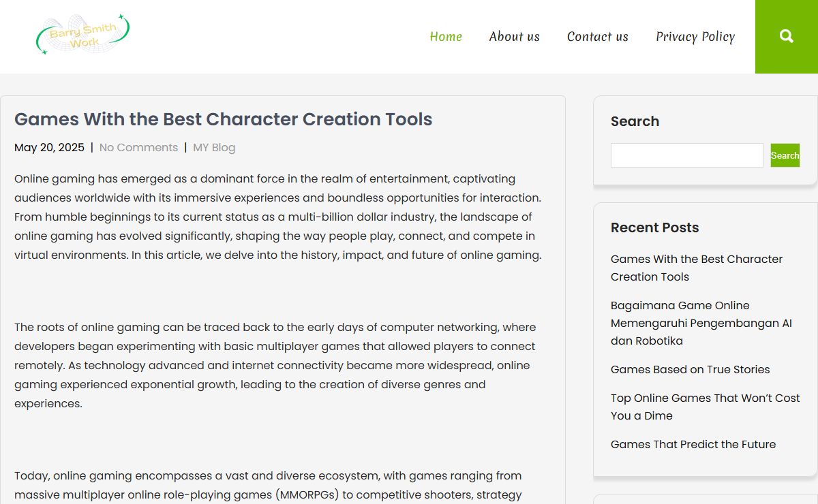Click the first article paragraph text
The image size is (818, 504).
(278, 217)
